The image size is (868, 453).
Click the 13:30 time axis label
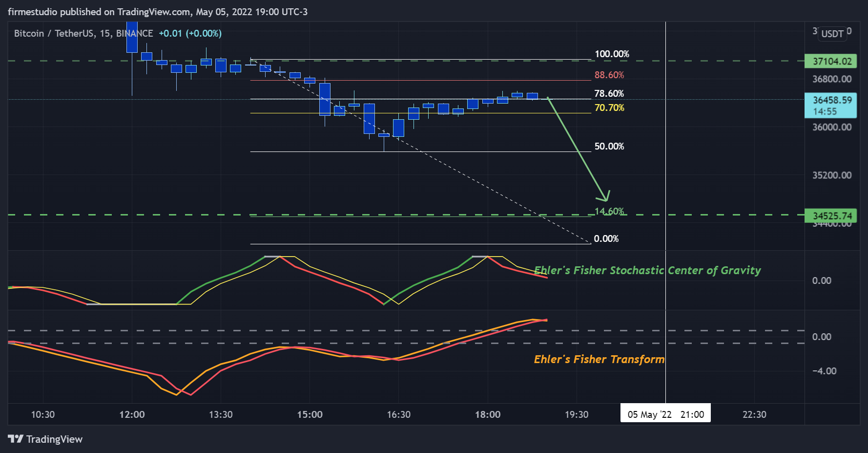[221, 414]
